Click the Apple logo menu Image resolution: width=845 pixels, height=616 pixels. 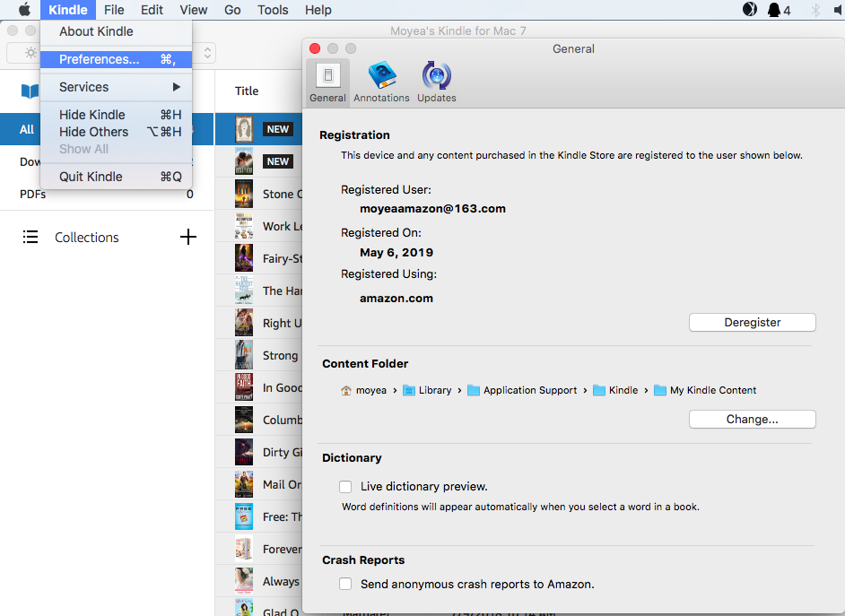24,10
